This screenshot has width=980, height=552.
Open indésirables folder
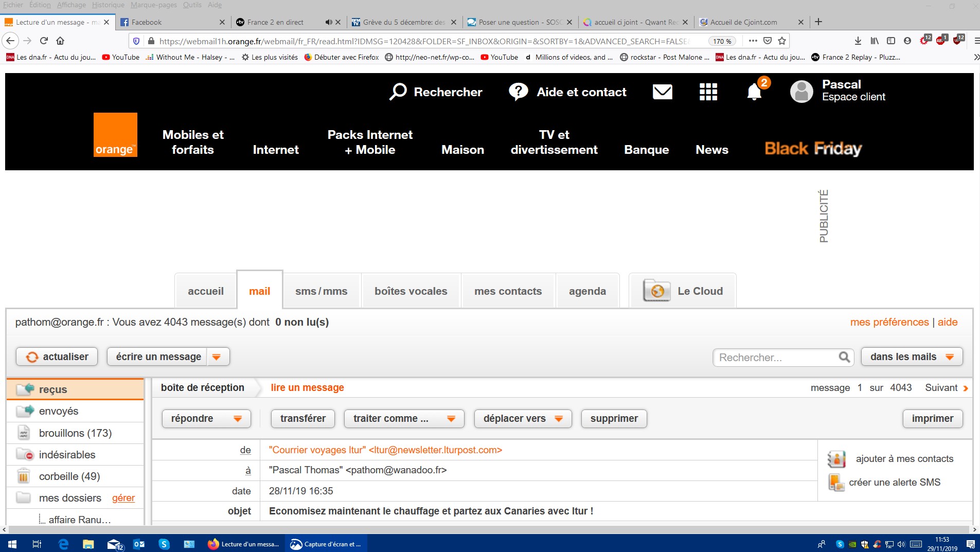[x=75, y=455]
